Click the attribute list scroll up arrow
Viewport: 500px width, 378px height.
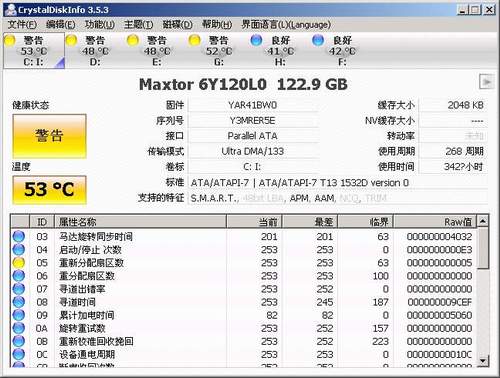click(x=483, y=221)
